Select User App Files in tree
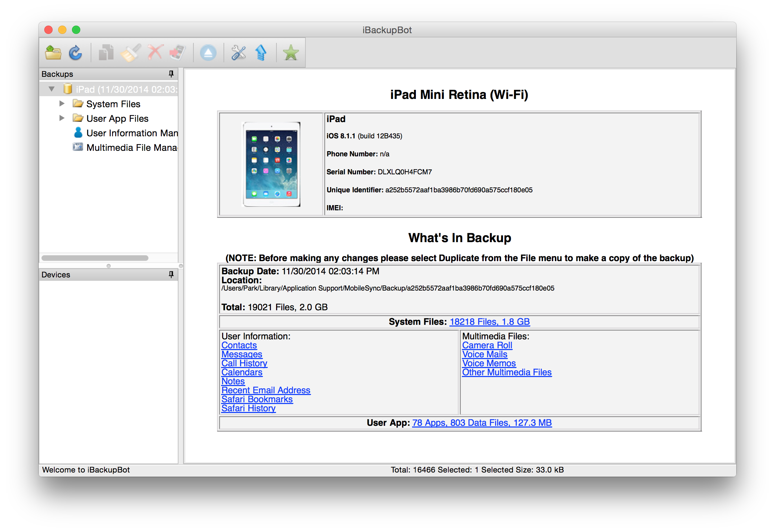Screen dimensions: 775x532 pyautogui.click(x=117, y=118)
